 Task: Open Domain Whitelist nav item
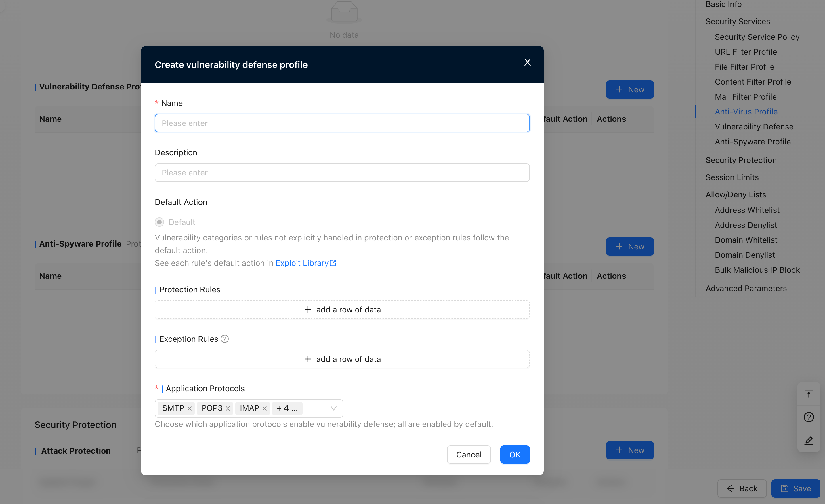746,240
